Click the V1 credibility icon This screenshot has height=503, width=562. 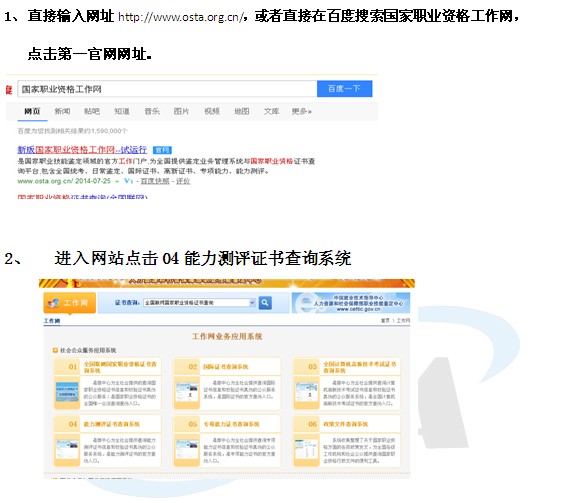pyautogui.click(x=128, y=181)
